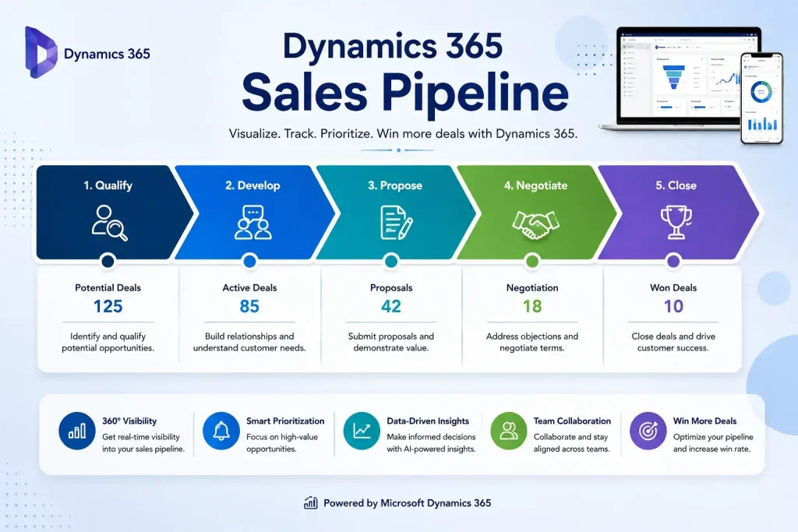
Task: Click the Data-Driven Insights line chart icon
Action: (362, 432)
